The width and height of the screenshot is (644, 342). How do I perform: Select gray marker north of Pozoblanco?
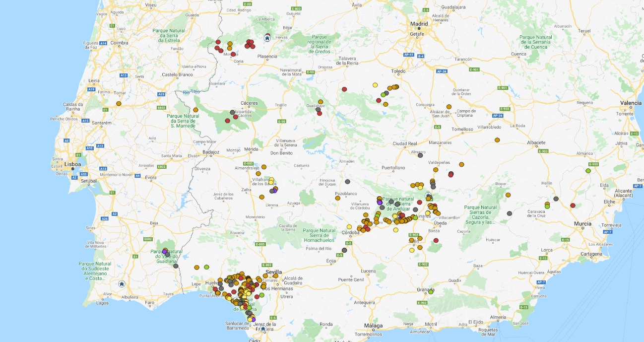pyautogui.click(x=347, y=182)
